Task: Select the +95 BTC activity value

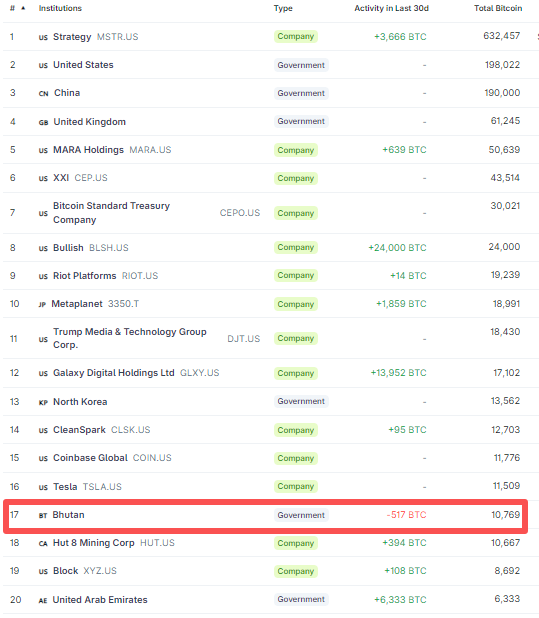Action: point(407,430)
